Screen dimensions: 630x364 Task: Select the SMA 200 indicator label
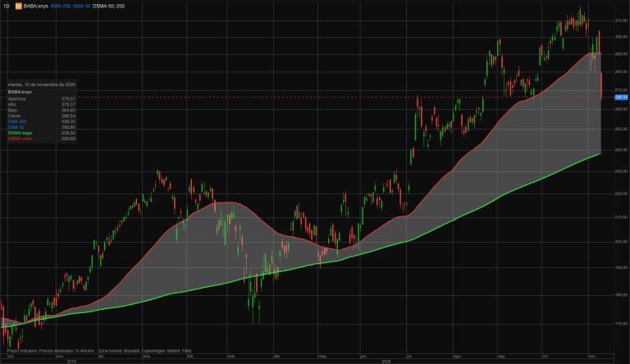[x=61, y=5]
